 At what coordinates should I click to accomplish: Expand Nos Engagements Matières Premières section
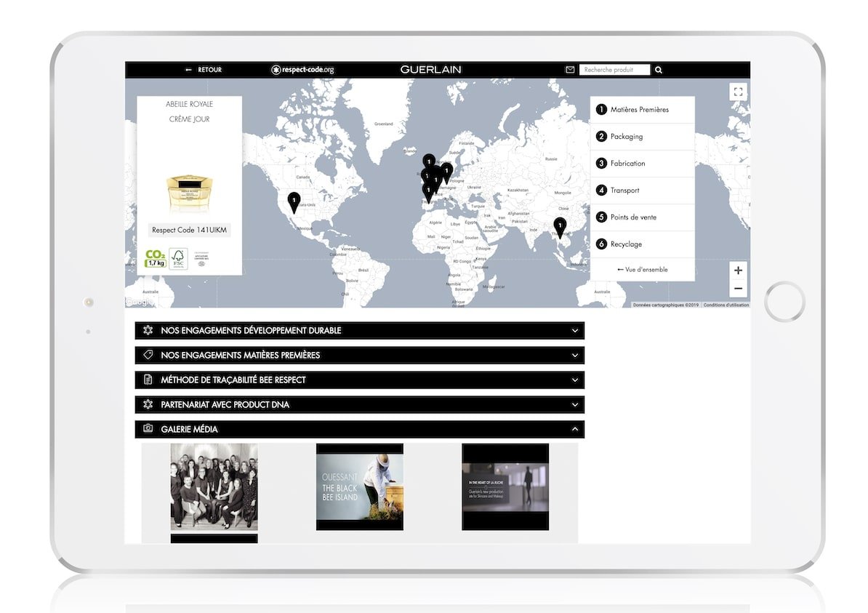coord(360,355)
